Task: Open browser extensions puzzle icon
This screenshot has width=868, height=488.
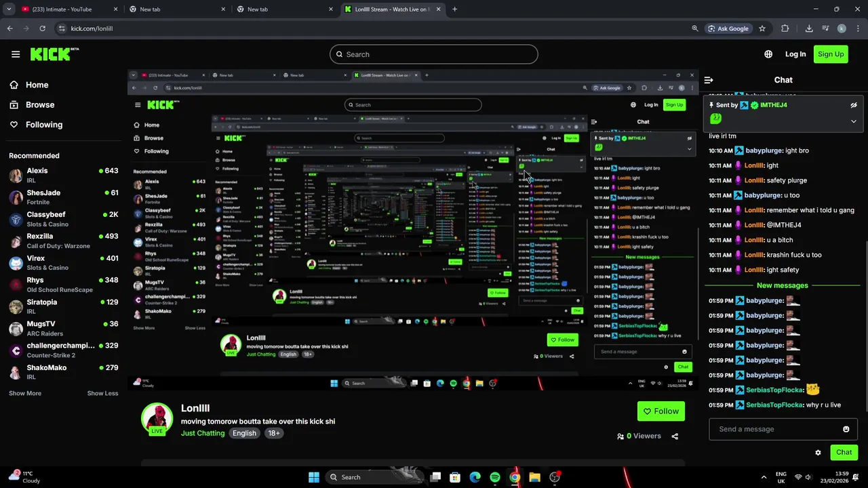Action: (x=785, y=28)
